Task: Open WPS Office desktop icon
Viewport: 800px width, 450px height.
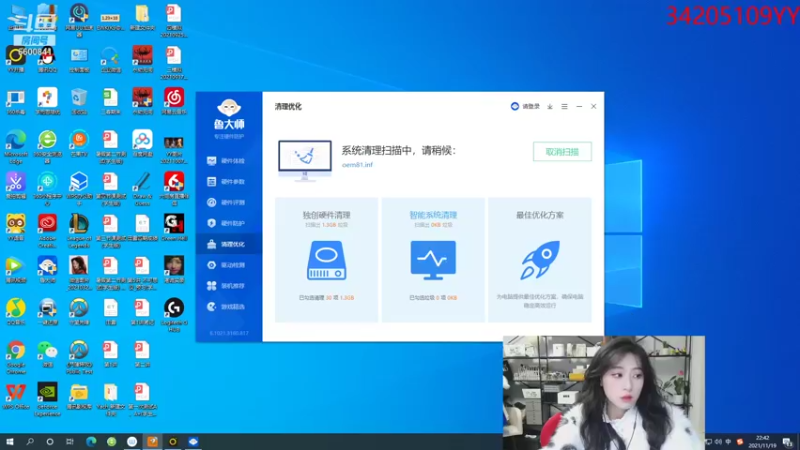Action: (15, 396)
